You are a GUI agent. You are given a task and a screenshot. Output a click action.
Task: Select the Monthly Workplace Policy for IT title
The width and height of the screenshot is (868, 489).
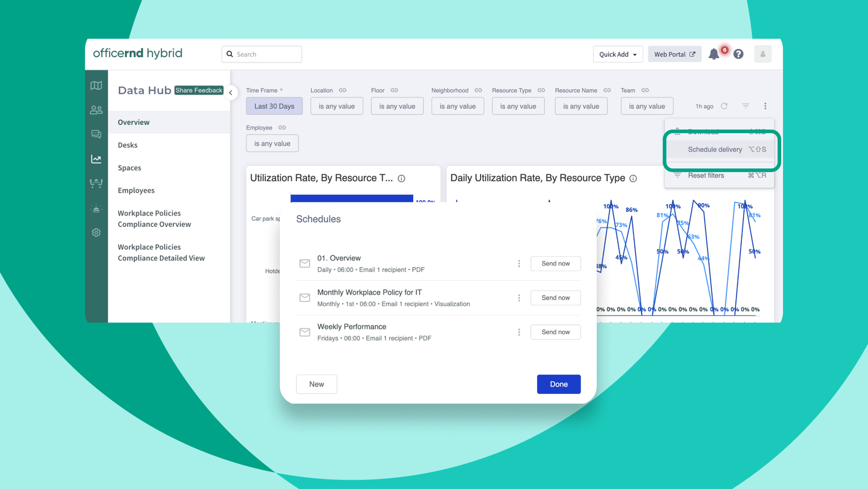tap(369, 292)
